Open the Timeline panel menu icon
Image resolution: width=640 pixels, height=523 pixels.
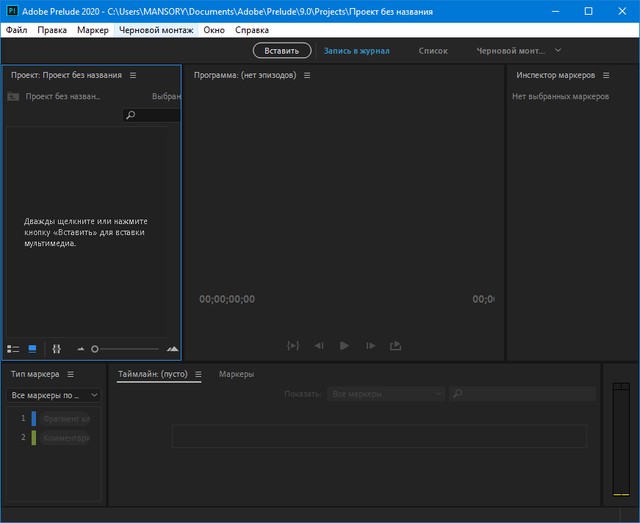coord(198,374)
